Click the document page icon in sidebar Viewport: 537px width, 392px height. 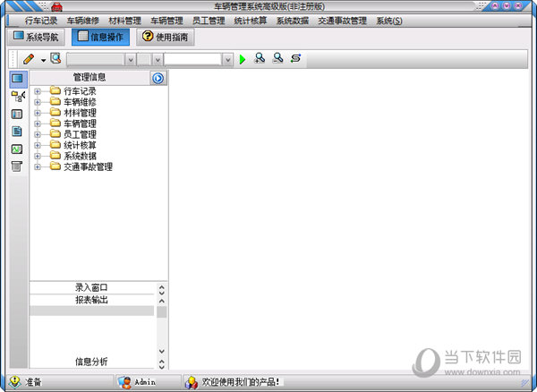(17, 132)
